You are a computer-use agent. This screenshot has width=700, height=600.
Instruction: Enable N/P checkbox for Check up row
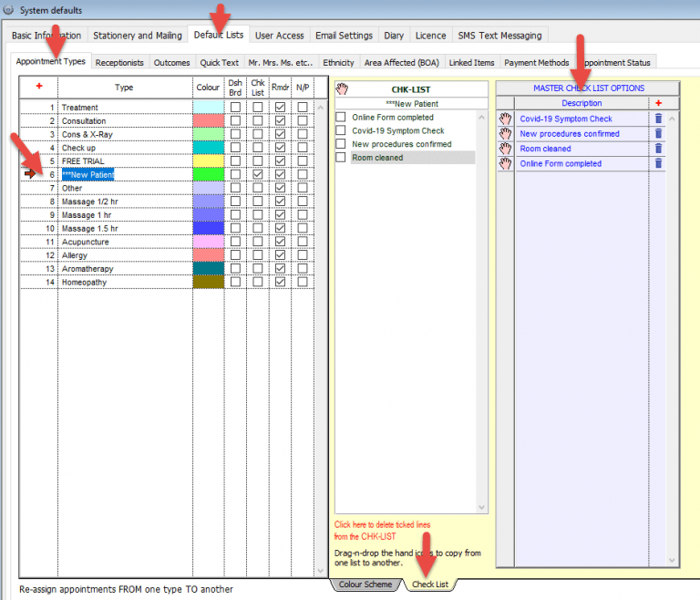pos(303,148)
